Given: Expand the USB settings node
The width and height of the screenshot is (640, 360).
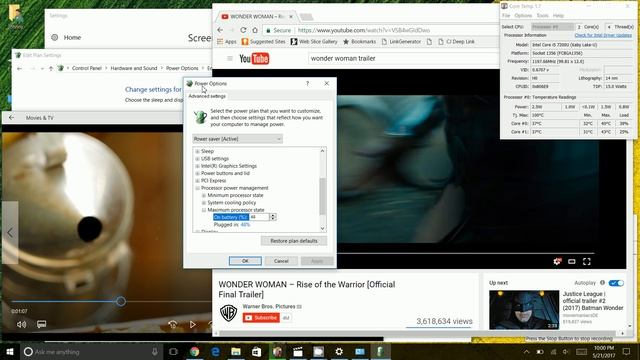Looking at the screenshot, I should tap(198, 159).
